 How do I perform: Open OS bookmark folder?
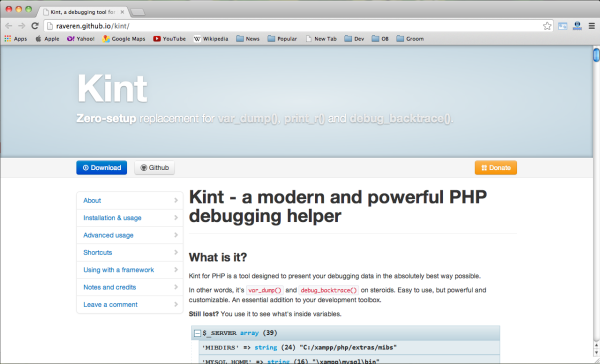[x=380, y=39]
